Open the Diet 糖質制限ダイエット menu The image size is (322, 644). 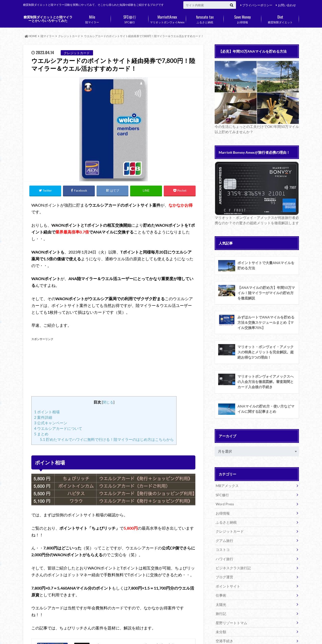point(280,19)
